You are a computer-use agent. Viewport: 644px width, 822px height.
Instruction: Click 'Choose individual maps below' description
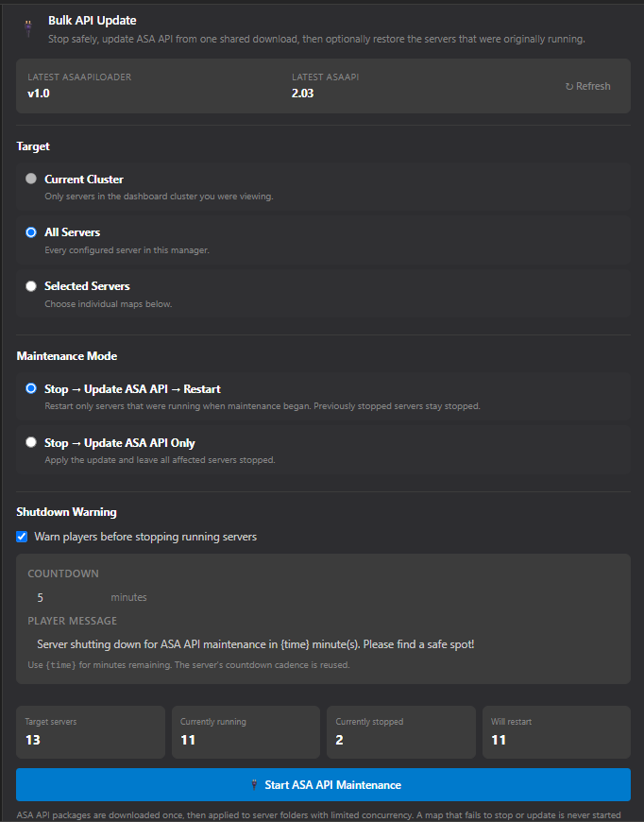(x=109, y=304)
